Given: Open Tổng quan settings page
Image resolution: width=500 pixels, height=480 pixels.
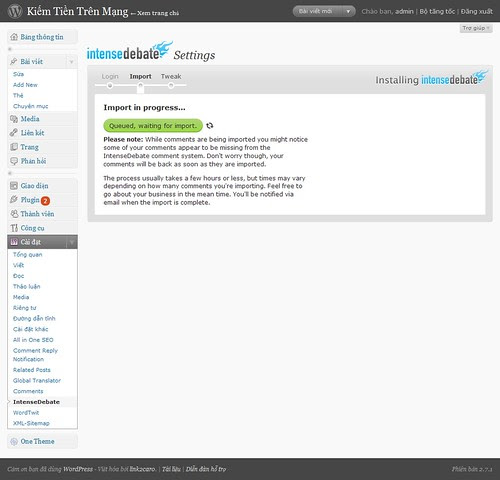Looking at the screenshot, I should 28,255.
